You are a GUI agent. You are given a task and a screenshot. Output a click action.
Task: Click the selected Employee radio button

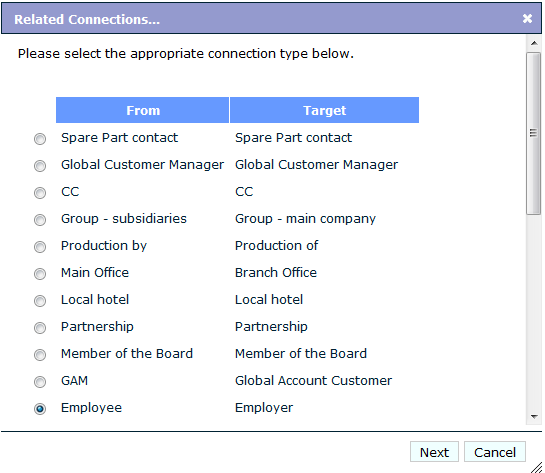click(x=40, y=409)
